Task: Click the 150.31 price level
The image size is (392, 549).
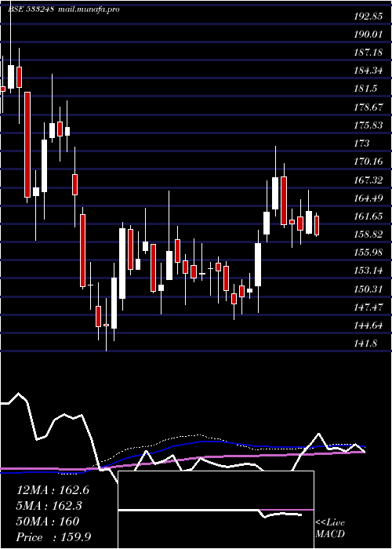Action: [368, 289]
